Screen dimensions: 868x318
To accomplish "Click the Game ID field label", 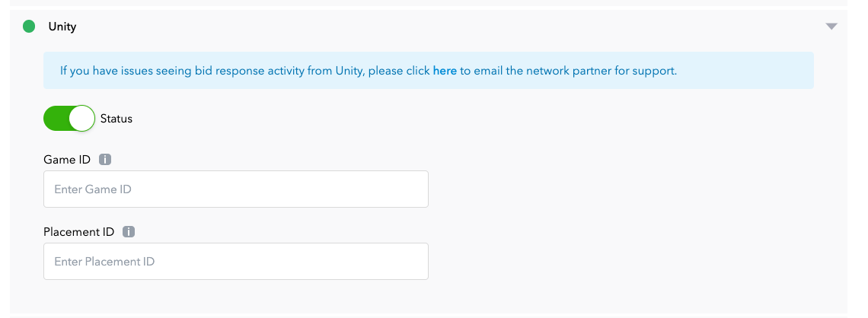I will [67, 160].
